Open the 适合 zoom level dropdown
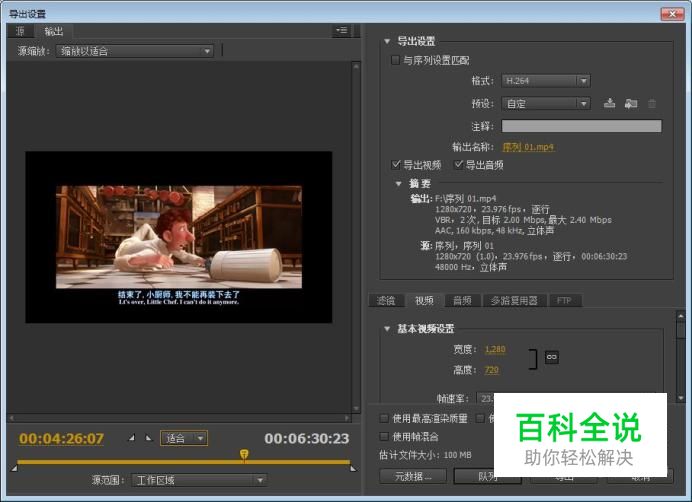 [x=184, y=438]
